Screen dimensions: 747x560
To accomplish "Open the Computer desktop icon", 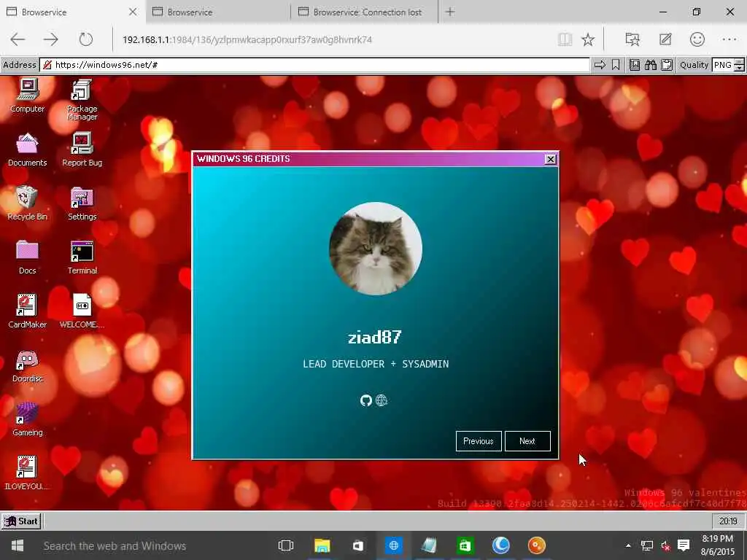I will point(27,96).
